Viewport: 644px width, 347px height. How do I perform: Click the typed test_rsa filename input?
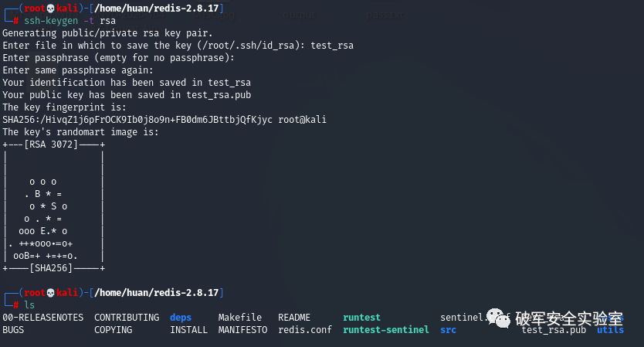(x=332, y=46)
